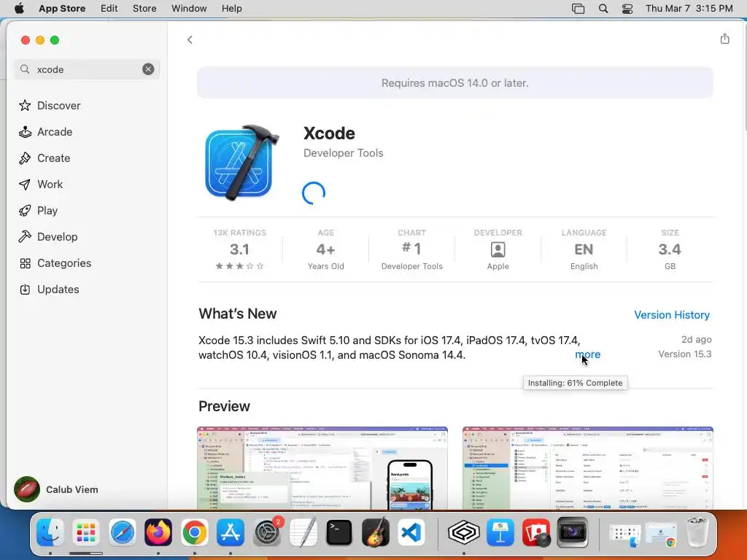Open the Work section

tap(41, 184)
